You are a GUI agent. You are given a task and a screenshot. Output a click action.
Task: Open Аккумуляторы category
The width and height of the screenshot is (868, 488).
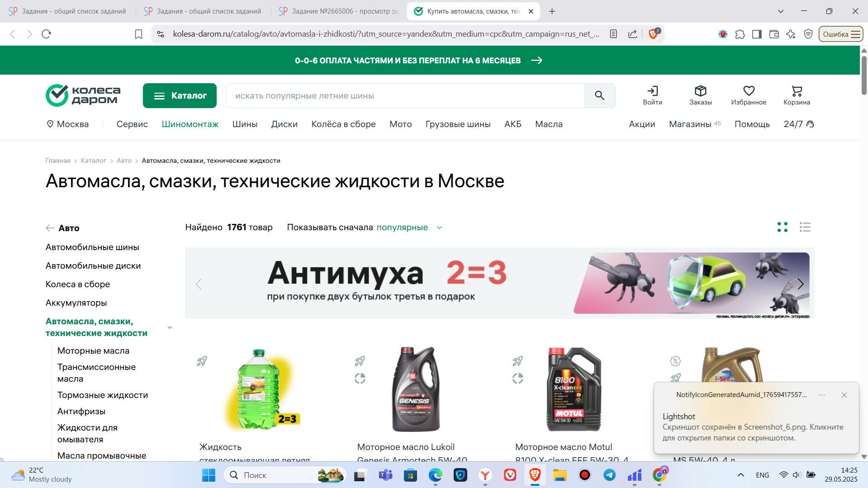(76, 303)
